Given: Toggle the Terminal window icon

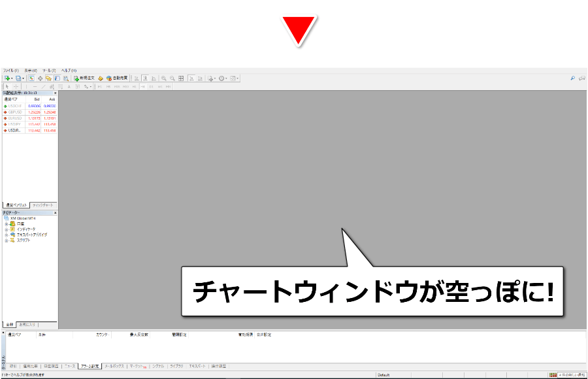Looking at the screenshot, I should coord(57,78).
